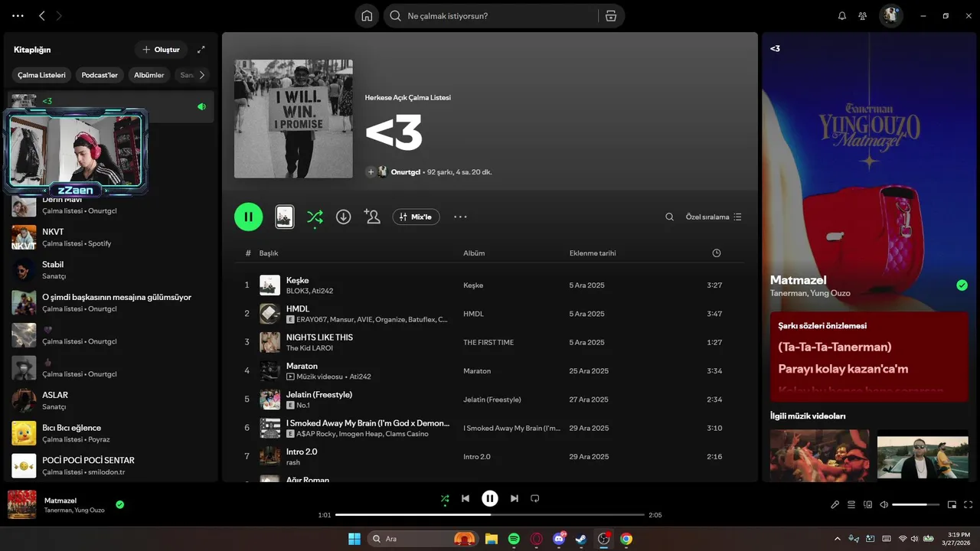The image size is (980, 551).
Task: Toggle shuffle in the playlist header
Action: coord(315,217)
